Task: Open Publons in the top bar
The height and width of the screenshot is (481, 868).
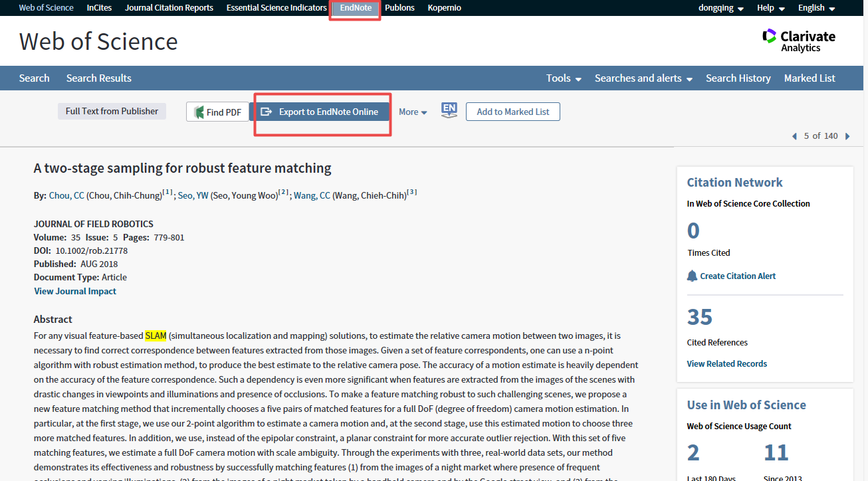Action: pos(399,8)
